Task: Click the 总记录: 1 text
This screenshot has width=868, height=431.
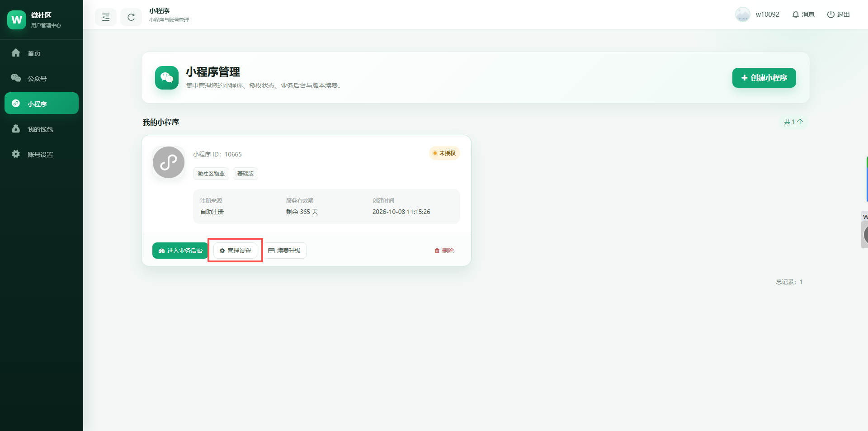Action: click(789, 282)
